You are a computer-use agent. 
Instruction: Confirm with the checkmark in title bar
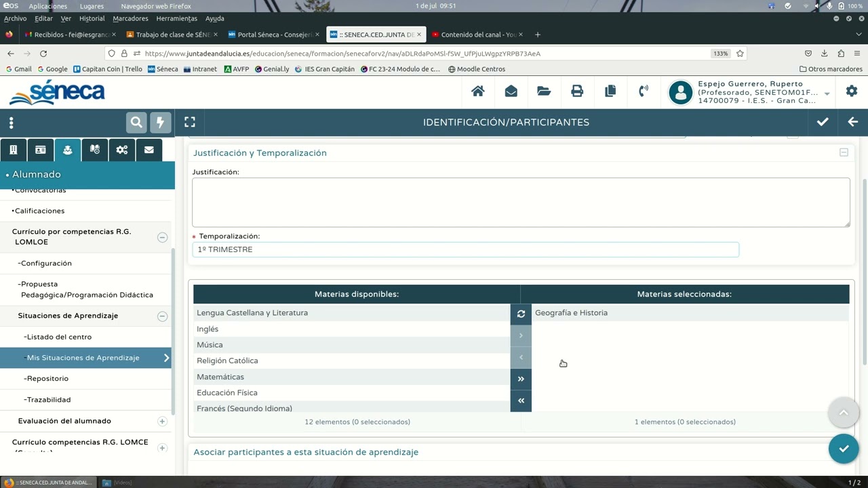pos(823,122)
